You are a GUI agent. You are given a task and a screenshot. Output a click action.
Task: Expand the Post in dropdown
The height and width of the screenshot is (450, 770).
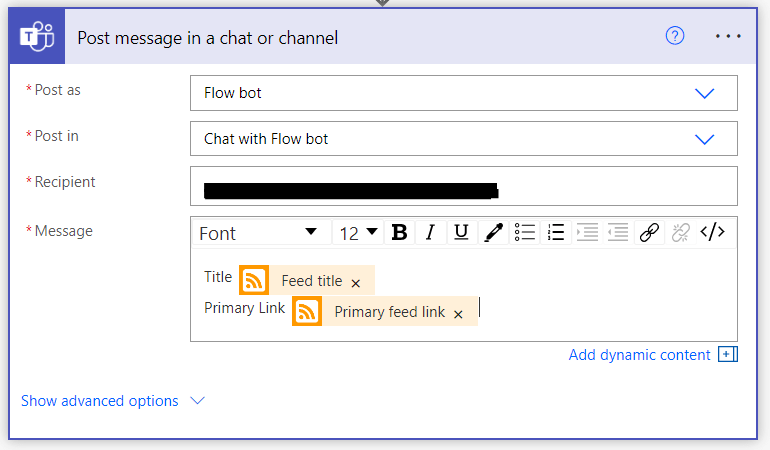704,139
